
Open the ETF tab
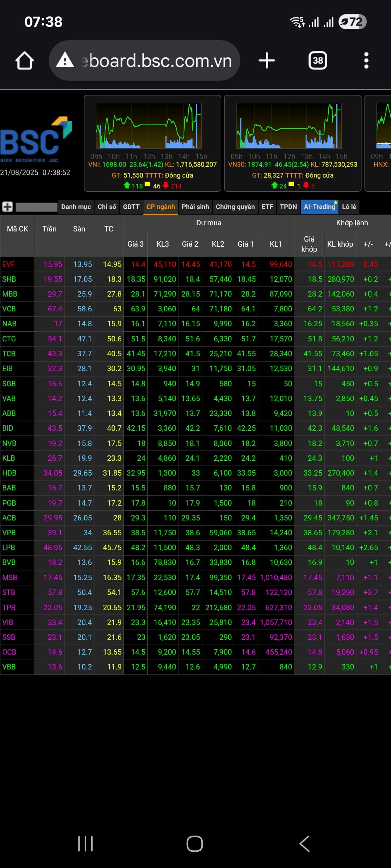pyautogui.click(x=267, y=207)
